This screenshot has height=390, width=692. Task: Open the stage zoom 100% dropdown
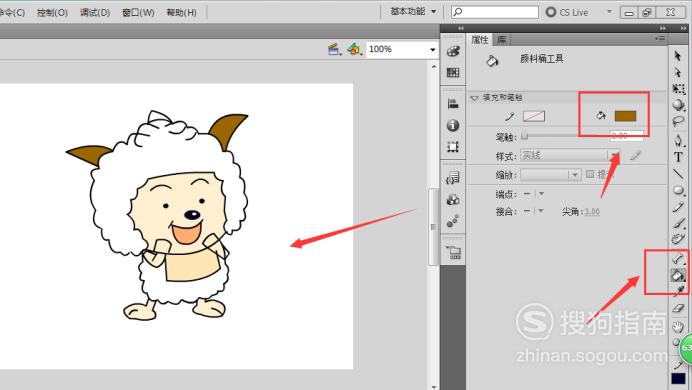coord(432,49)
